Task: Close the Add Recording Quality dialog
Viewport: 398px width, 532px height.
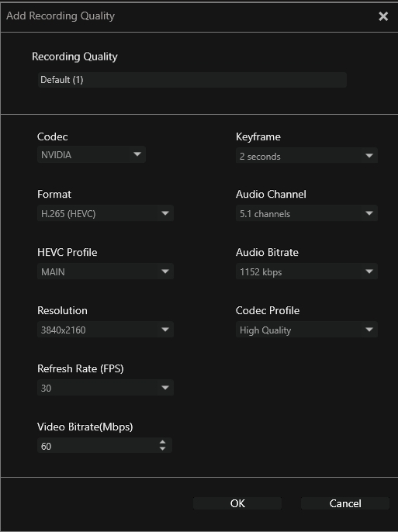Action: point(383,16)
